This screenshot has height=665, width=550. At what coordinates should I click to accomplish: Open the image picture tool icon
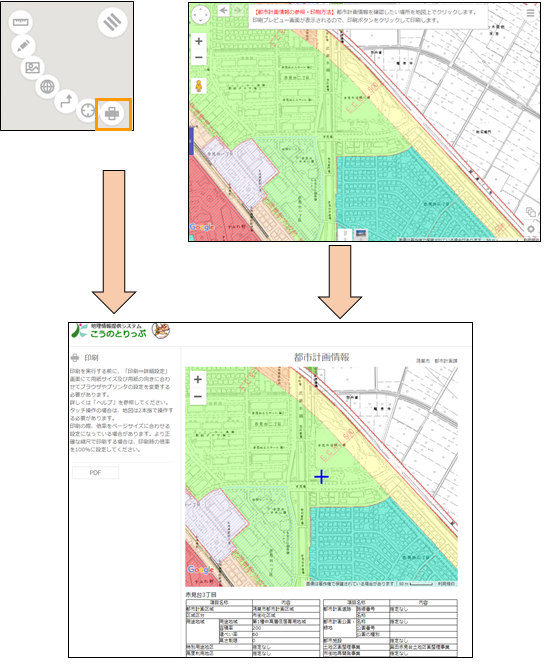(33, 67)
